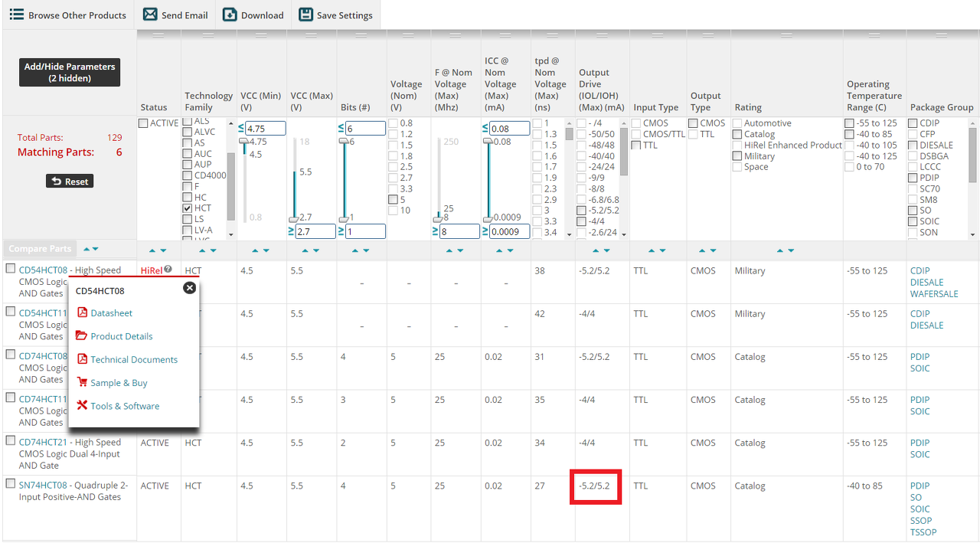Click the Download arrow icon

click(230, 15)
